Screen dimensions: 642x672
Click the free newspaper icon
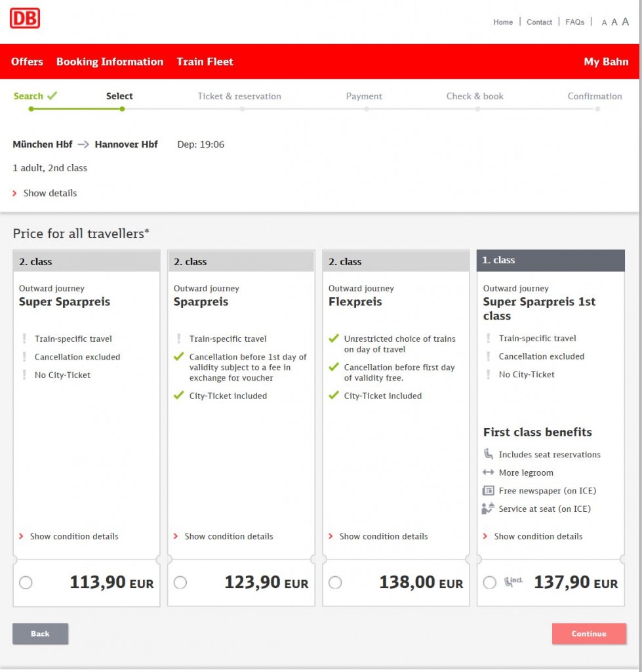tap(488, 491)
